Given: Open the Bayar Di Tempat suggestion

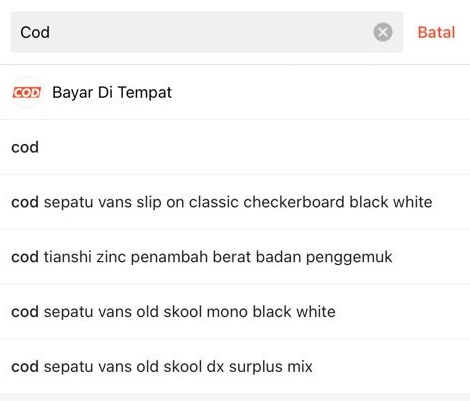Looking at the screenshot, I should (x=235, y=92).
